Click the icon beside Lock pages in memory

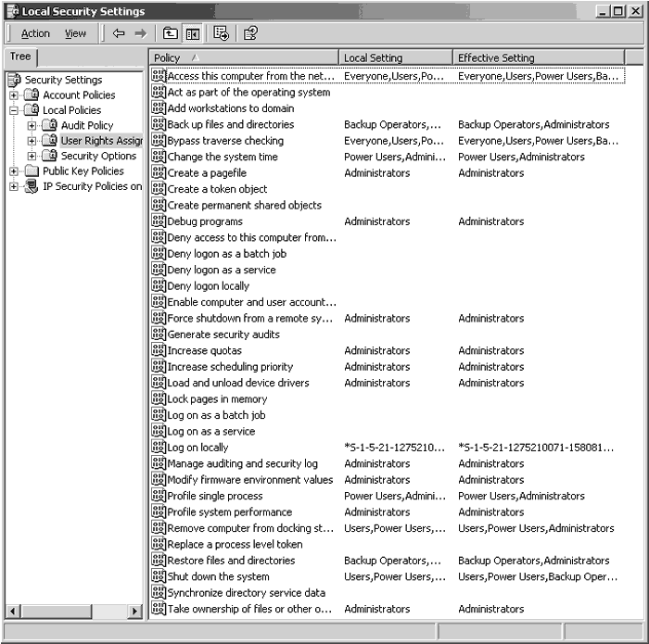pyautogui.click(x=159, y=398)
